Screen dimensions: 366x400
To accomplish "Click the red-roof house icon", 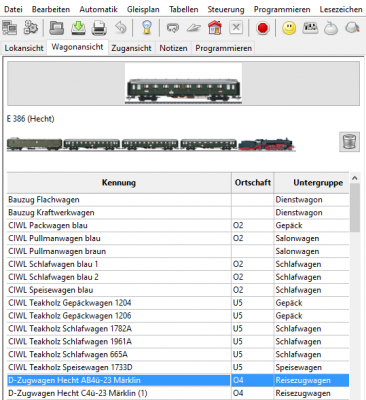I will pos(215,28).
